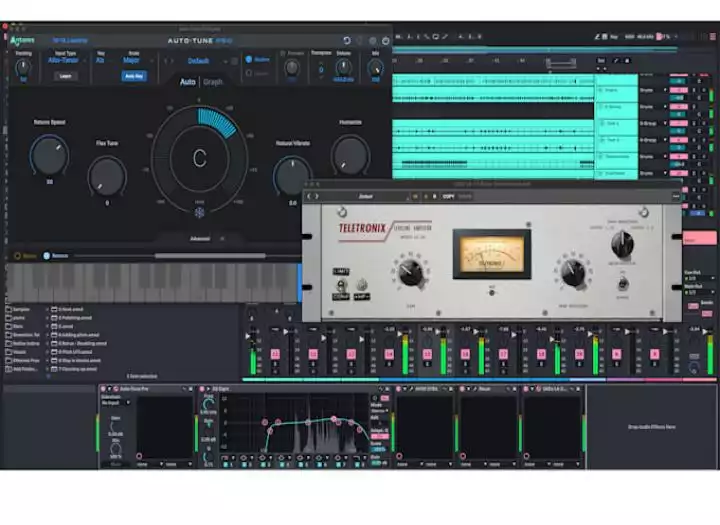Click the Learn button in Auto-Tune
720x525 pixels.
(66, 76)
